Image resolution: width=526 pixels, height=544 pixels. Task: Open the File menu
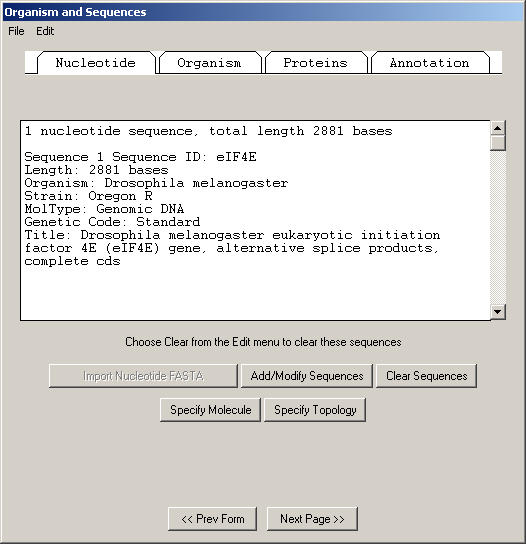(16, 31)
